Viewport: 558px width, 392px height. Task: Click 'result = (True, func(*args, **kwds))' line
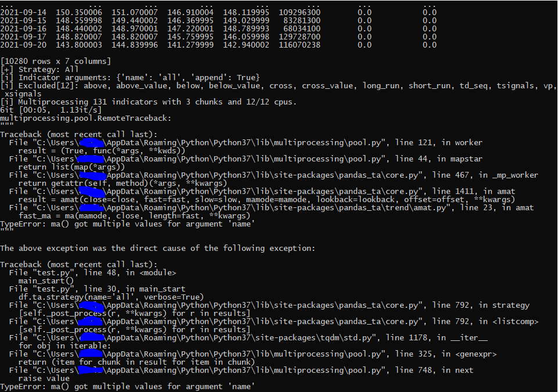tap(102, 151)
